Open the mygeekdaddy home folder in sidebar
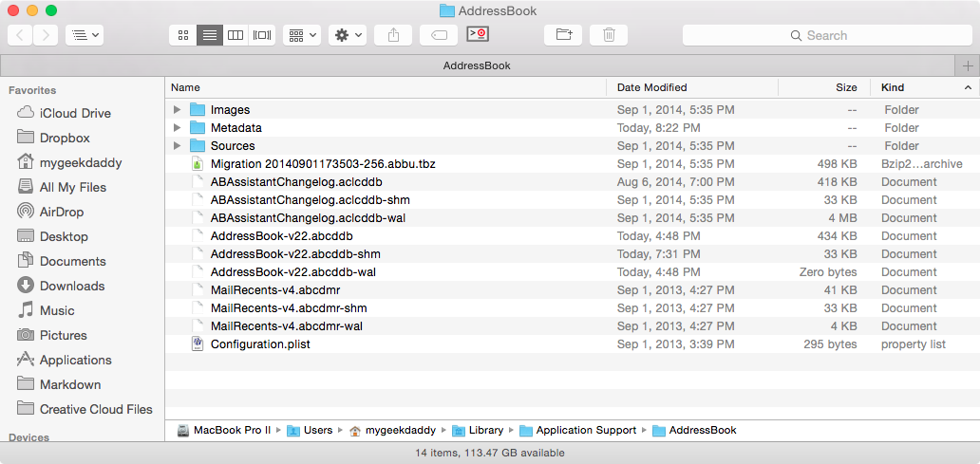Viewport: 980px width, 464px height. (x=81, y=162)
